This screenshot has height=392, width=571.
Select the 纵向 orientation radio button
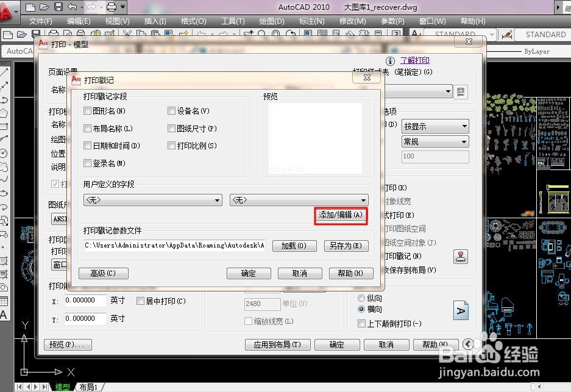point(361,298)
